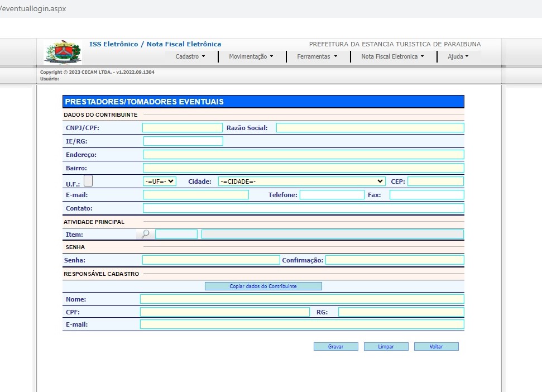Click the Item search magnifier icon
The image size is (542, 392).
146,234
